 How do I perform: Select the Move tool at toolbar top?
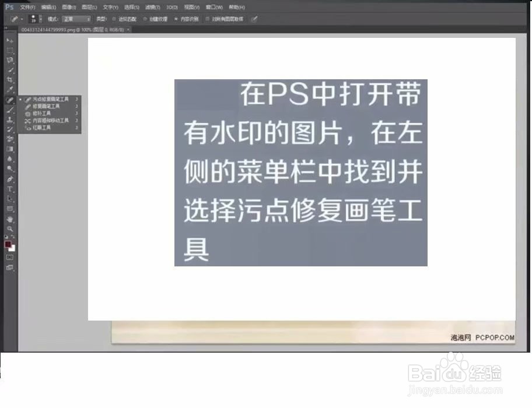(x=9, y=41)
